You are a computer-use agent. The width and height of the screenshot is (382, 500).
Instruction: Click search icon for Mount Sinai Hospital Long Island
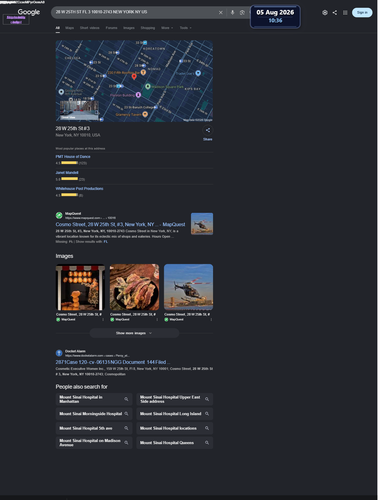(207, 414)
